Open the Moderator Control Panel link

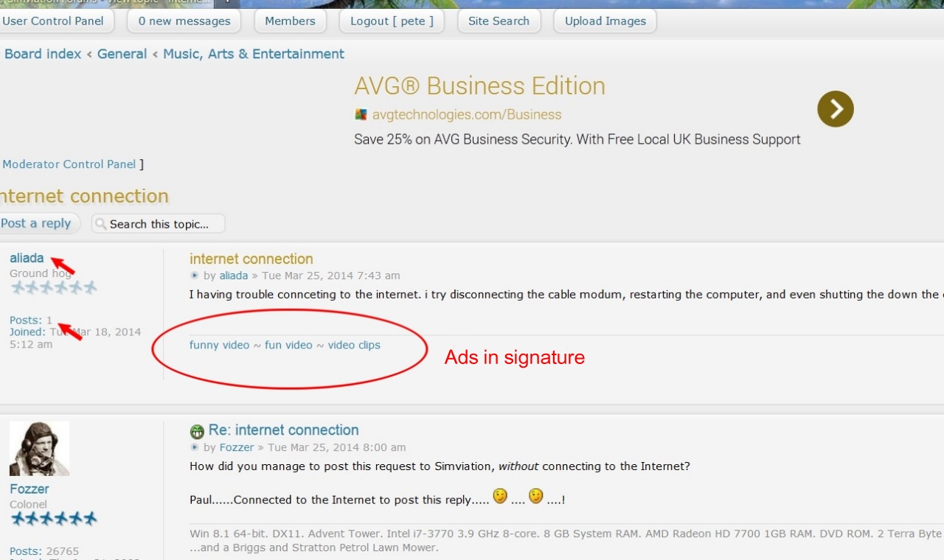[69, 164]
